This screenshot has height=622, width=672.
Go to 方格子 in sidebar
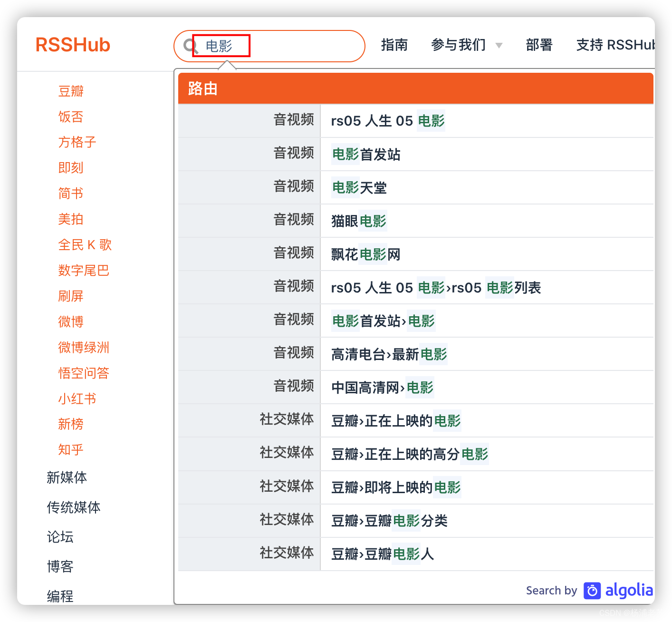point(77,142)
